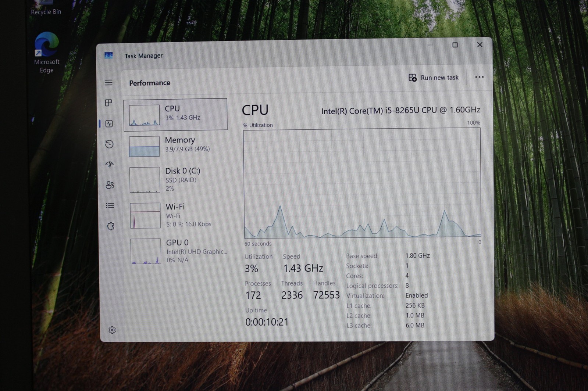Select the Wi-Fi performance entry

coord(177,215)
